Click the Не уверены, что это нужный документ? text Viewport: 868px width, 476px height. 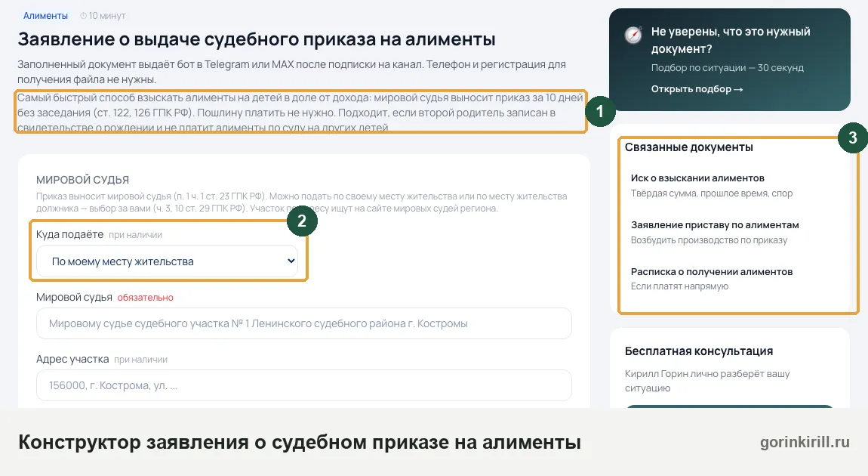point(730,40)
